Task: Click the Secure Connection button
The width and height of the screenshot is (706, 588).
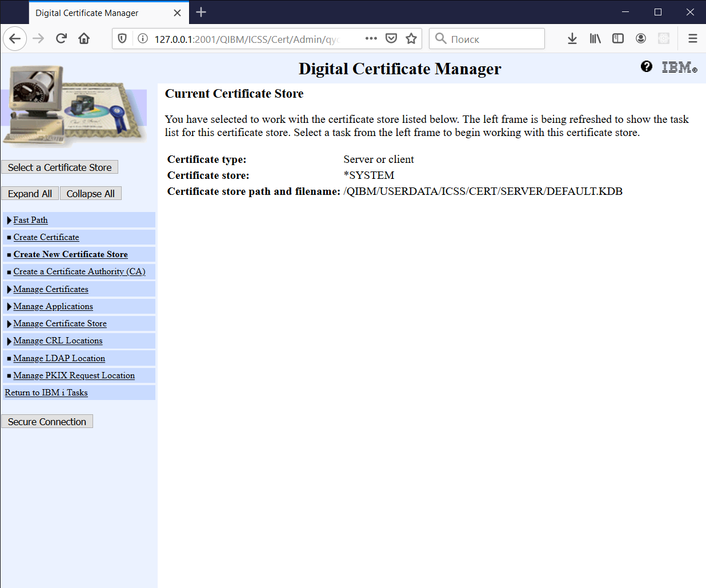Action: point(47,422)
